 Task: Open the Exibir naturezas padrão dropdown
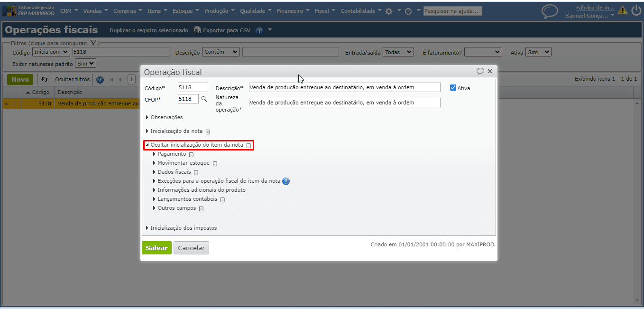click(x=86, y=63)
